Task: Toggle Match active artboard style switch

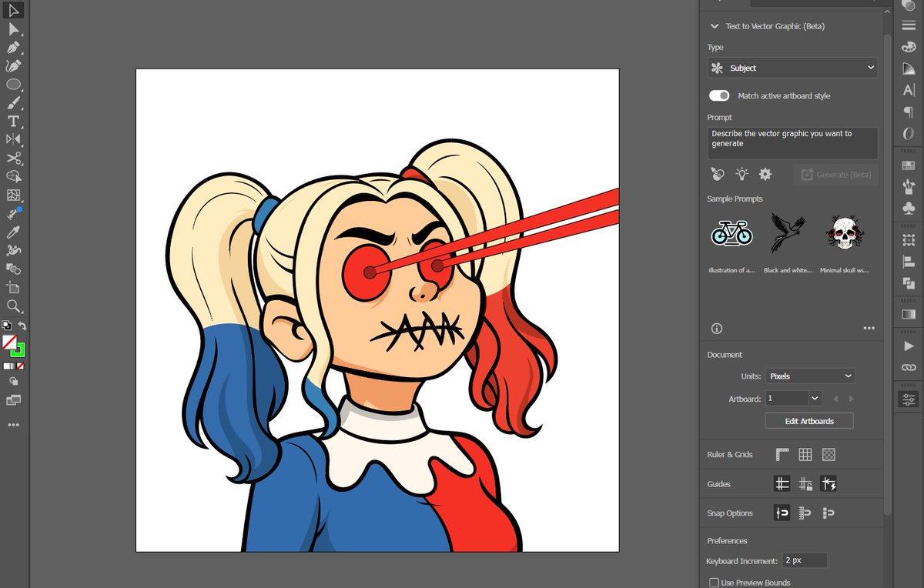Action: pos(719,95)
